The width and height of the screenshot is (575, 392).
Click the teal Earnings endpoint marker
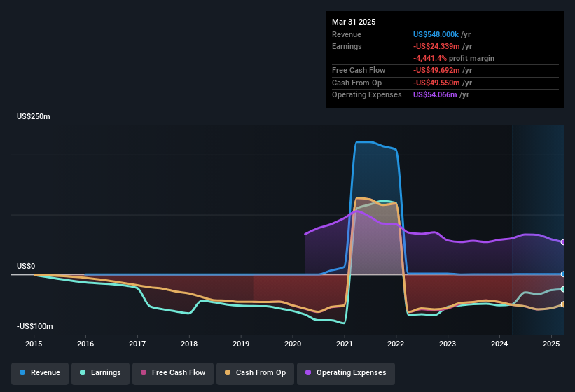(562, 289)
